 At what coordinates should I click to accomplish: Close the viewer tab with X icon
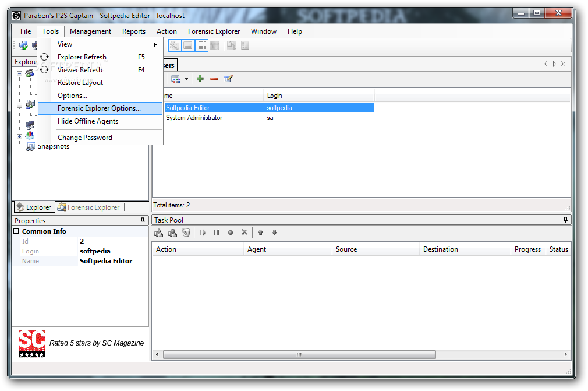[x=563, y=64]
